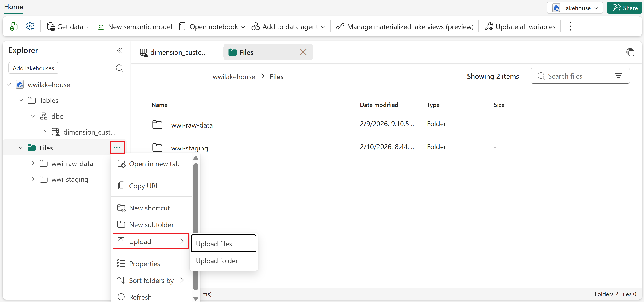The height and width of the screenshot is (302, 644).
Task: Sort by the Type column header
Action: (433, 105)
